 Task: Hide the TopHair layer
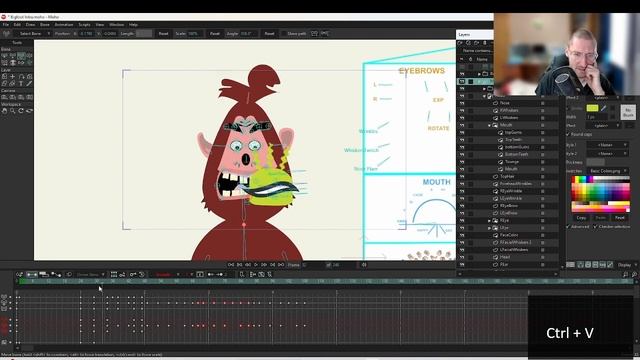pyautogui.click(x=462, y=176)
